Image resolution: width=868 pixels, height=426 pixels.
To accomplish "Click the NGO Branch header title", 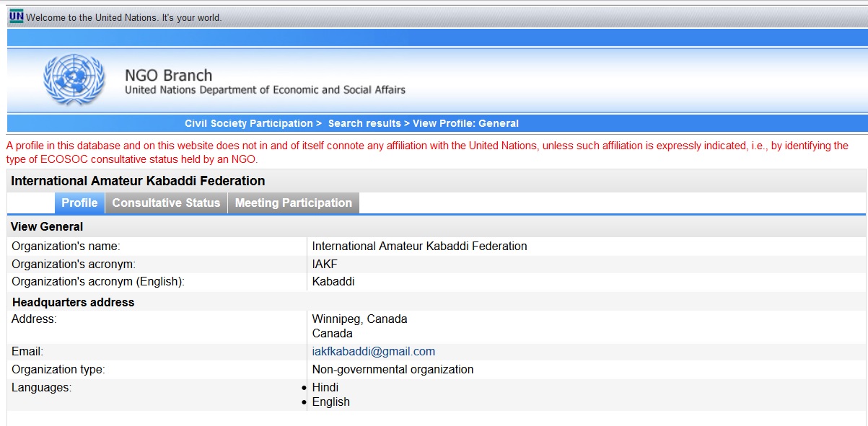I will tap(168, 75).
